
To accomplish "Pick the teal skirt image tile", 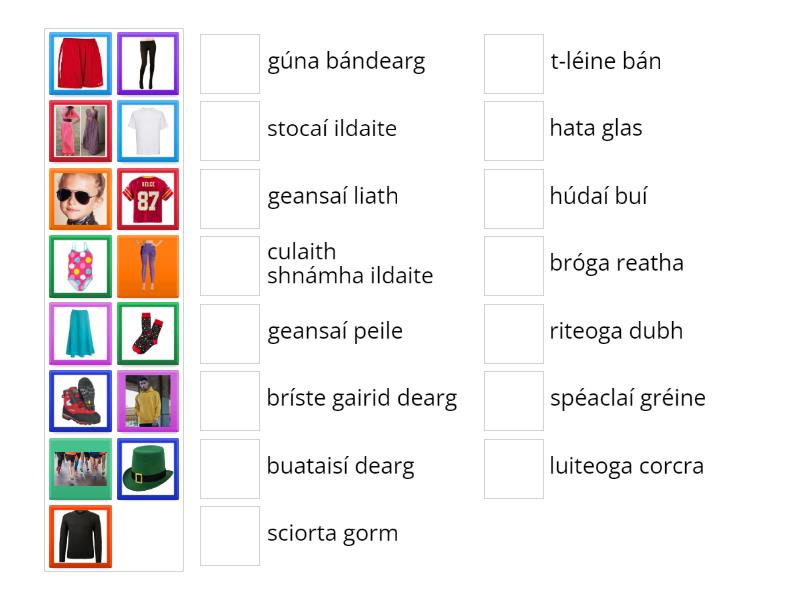I will 81,334.
